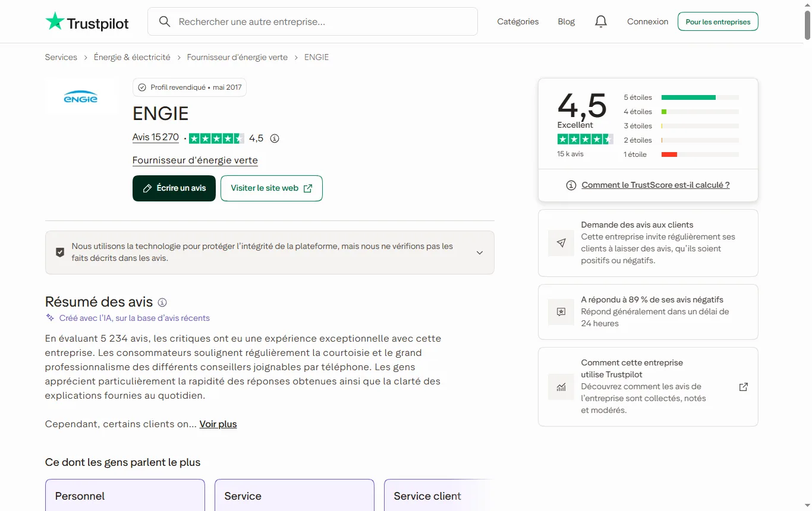Click the Visiter le site web button

click(x=272, y=188)
